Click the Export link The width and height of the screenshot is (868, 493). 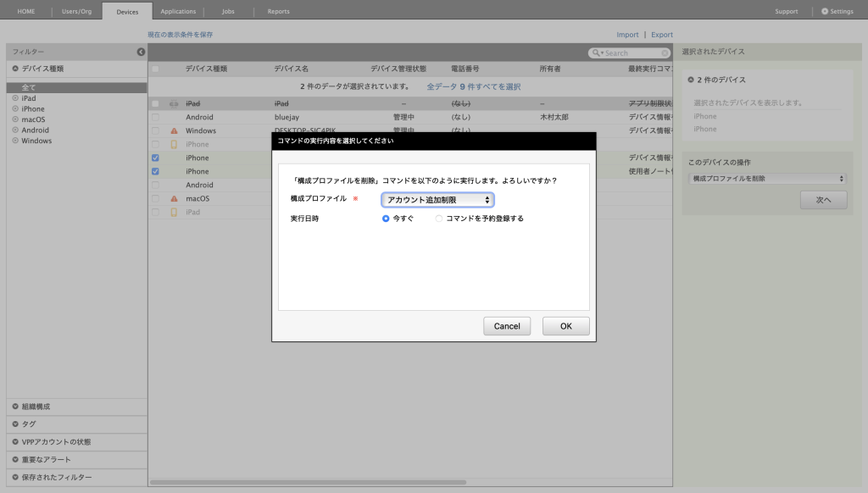[662, 35]
